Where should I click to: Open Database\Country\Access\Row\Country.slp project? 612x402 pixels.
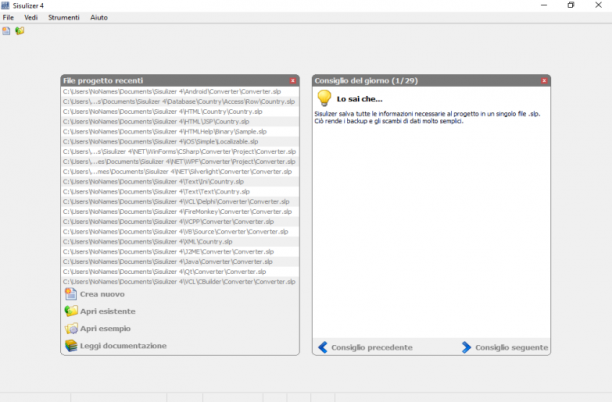tap(180, 101)
